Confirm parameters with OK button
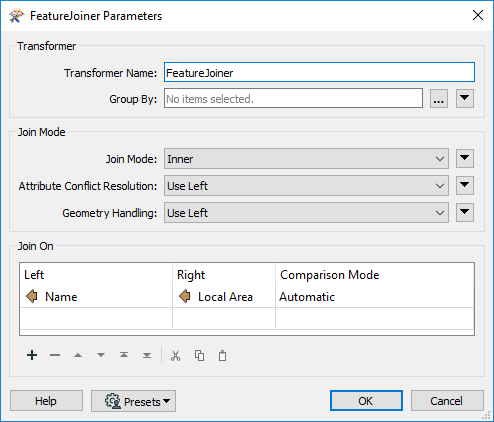The image size is (494, 422). tap(366, 401)
